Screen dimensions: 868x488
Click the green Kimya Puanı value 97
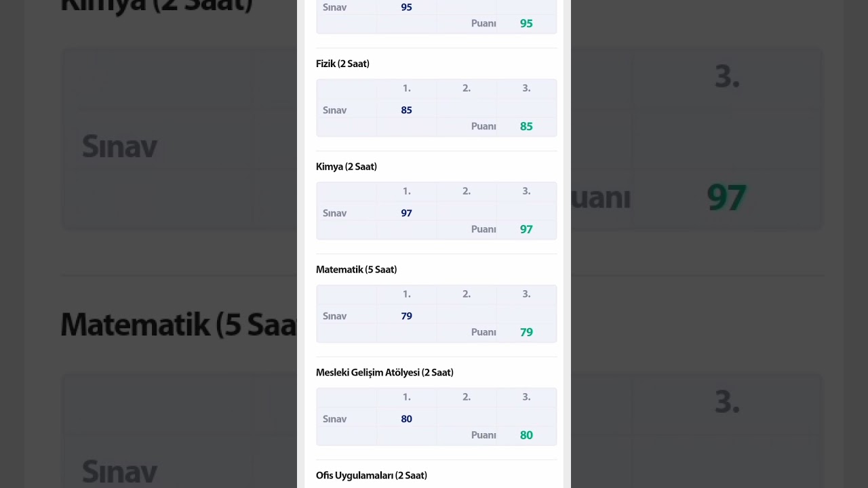pos(526,229)
